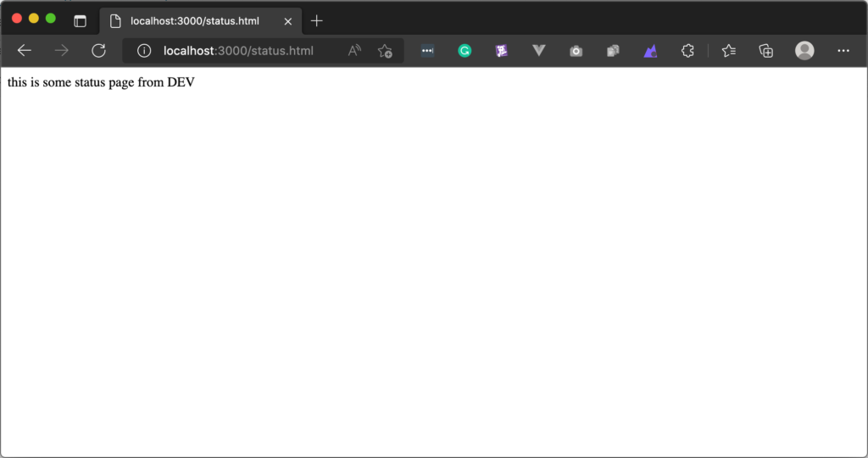868x458 pixels.
Task: Click the camera screenshot extension icon
Action: point(576,51)
